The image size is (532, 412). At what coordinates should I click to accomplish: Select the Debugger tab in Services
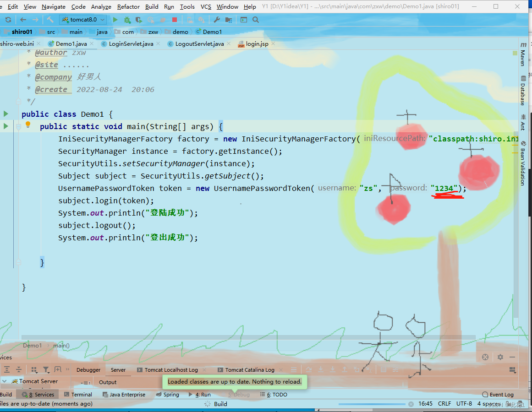[88, 369]
